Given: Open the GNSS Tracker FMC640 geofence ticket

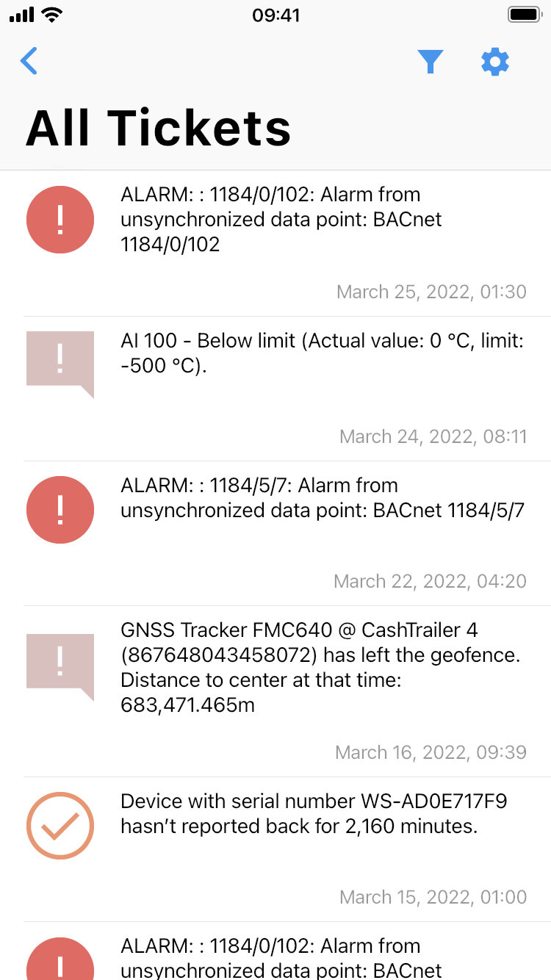Looking at the screenshot, I should [320, 667].
